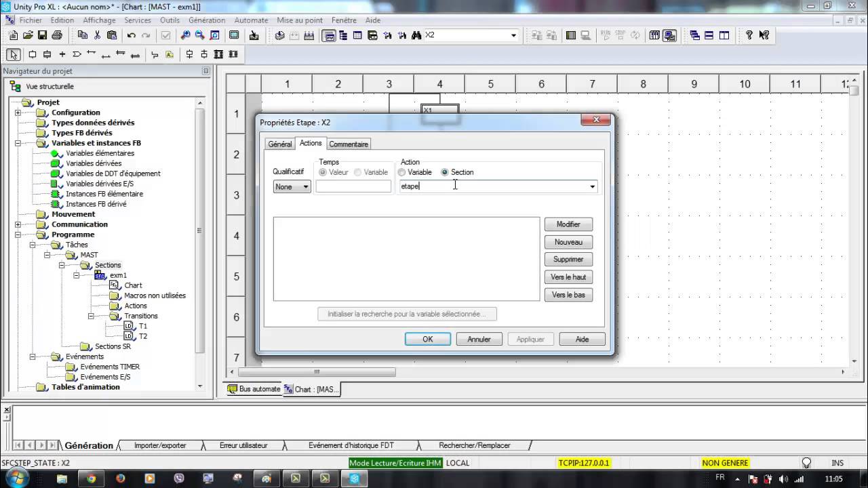Click the tile windows horizontally icon
Image resolution: width=868 pixels, height=488 pixels.
tap(709, 35)
